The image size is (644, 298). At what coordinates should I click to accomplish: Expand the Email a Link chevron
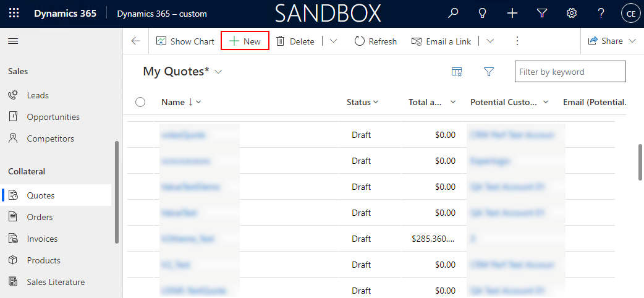pyautogui.click(x=490, y=41)
